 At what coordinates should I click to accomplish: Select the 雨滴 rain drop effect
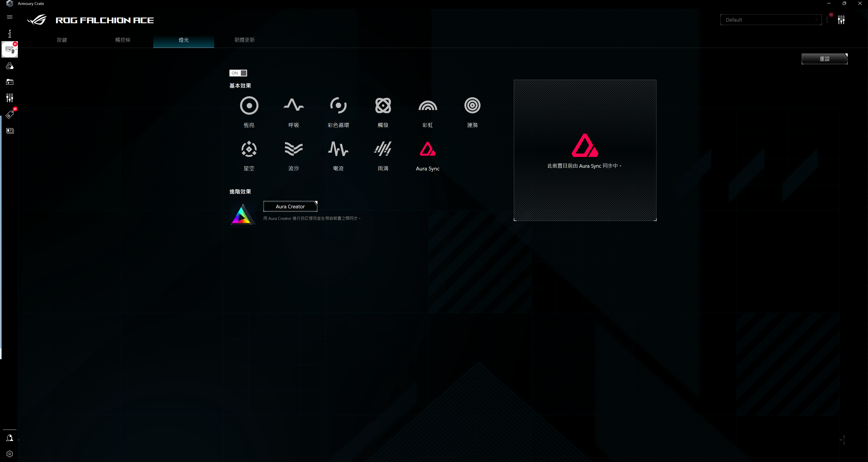tap(383, 149)
